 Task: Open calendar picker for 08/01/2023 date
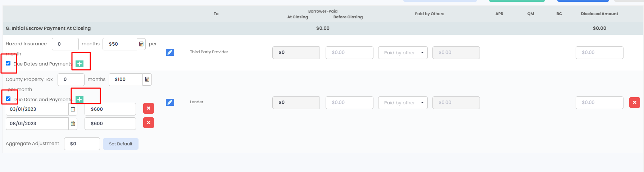click(x=73, y=123)
